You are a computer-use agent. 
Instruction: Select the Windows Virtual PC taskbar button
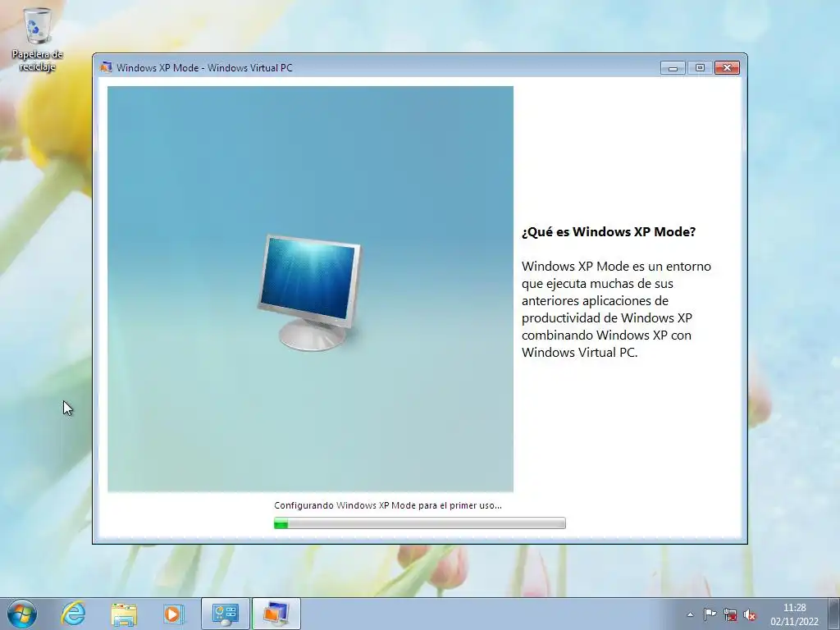[276, 614]
